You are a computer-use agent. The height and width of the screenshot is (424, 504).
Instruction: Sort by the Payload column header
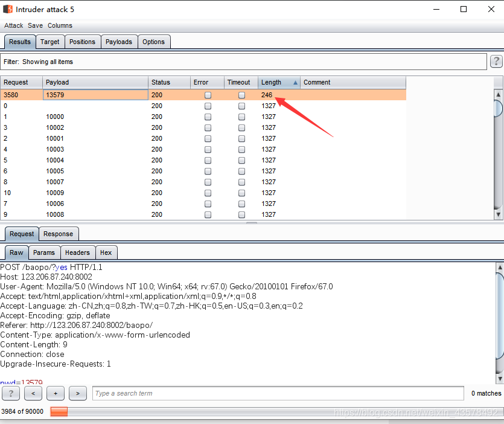coord(95,82)
